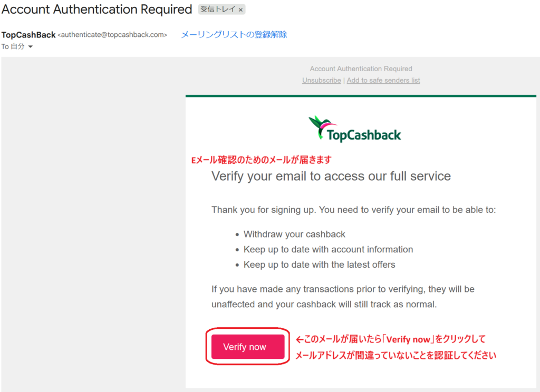Click red annotation beside Verify now button
Viewport: 540px width, 392px height.
[x=396, y=347]
